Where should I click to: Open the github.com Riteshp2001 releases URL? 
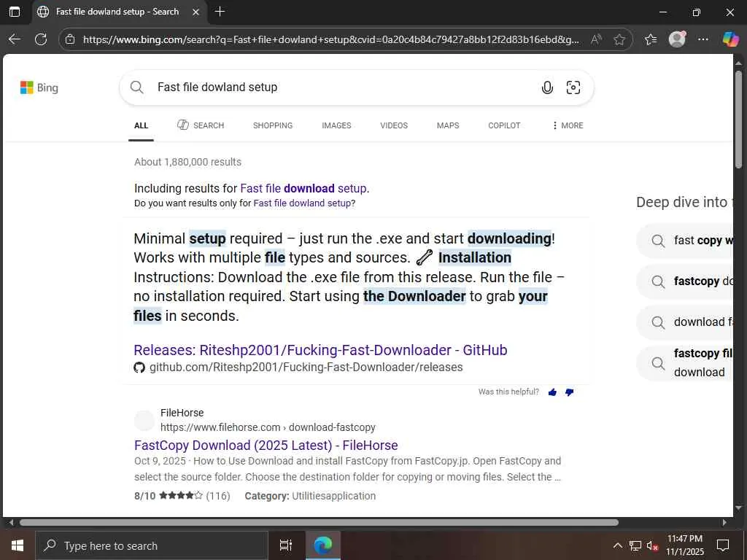click(x=306, y=367)
